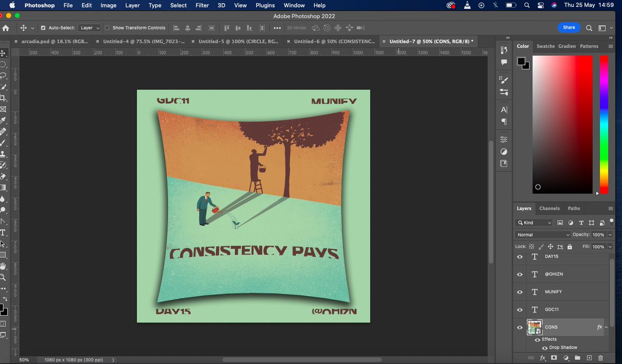Select the Lasso tool
Viewport: 622px width, 364px height.
3,76
